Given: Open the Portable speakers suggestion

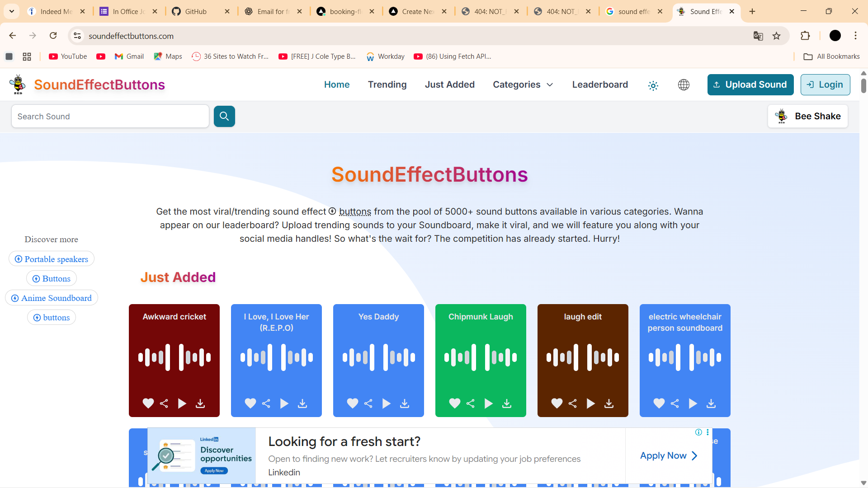Looking at the screenshot, I should click(52, 259).
